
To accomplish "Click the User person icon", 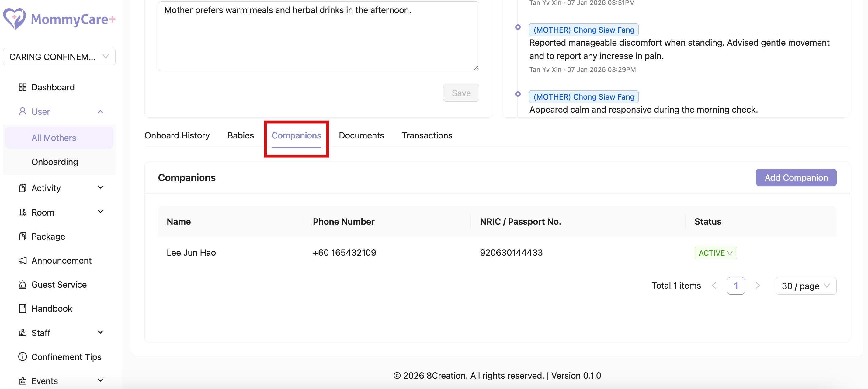I will 23,112.
